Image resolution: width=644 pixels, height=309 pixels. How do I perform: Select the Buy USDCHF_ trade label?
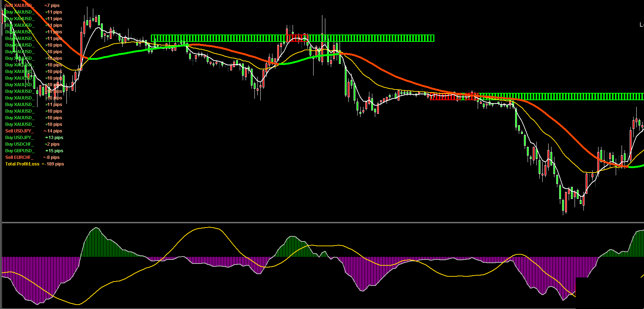tap(19, 144)
